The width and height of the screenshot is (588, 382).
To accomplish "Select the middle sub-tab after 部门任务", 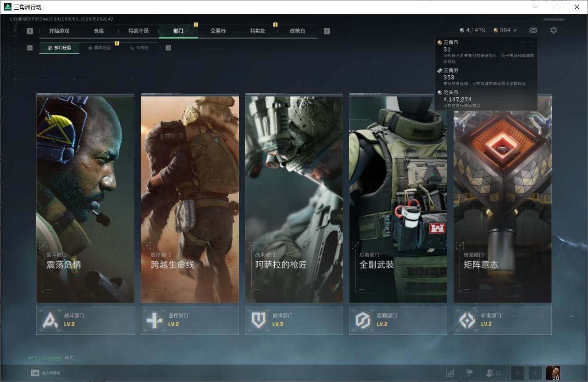I will (x=99, y=48).
